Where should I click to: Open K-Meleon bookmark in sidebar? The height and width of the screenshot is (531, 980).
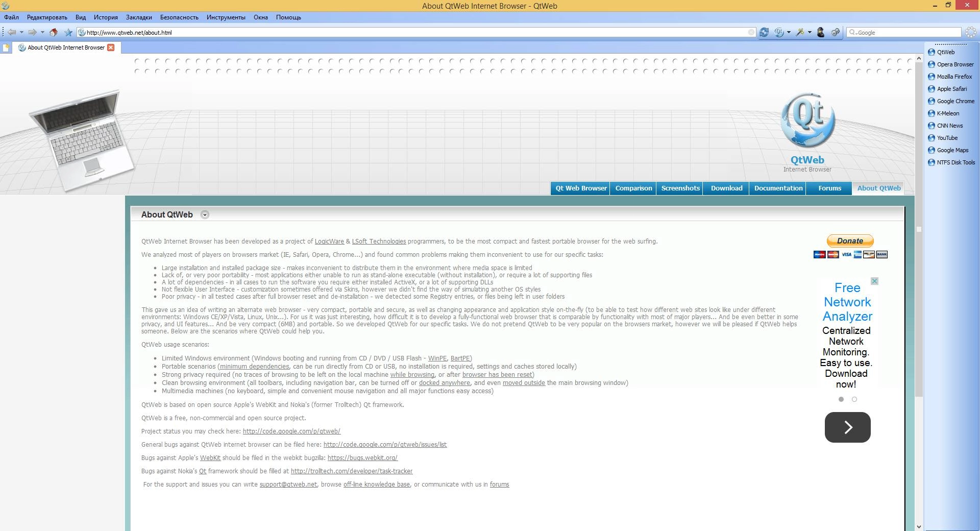tap(944, 113)
